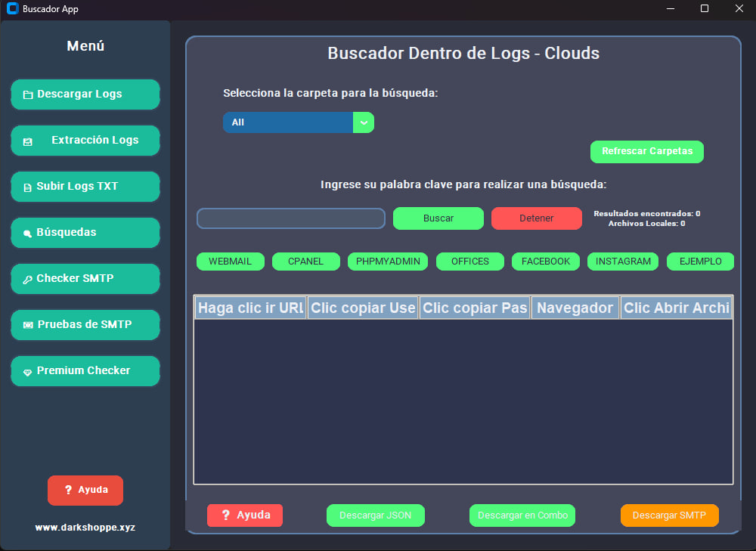Click the CPANEL keyword shortcut

coord(305,261)
